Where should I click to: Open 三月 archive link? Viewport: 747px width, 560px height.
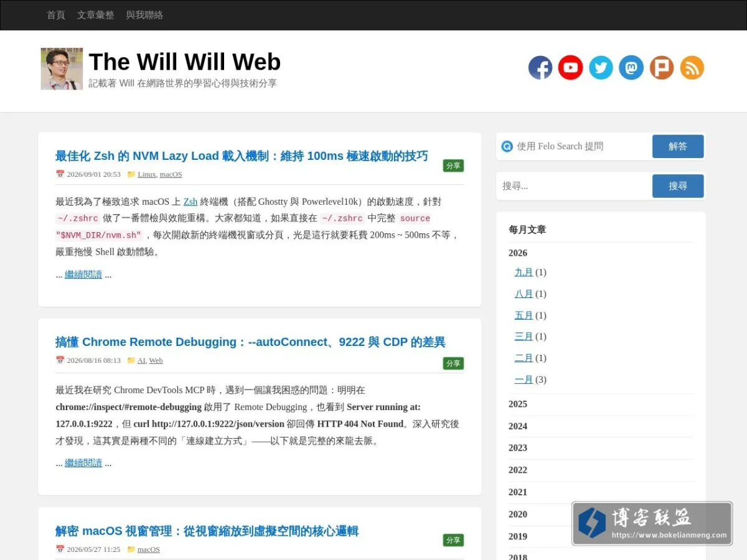point(524,337)
